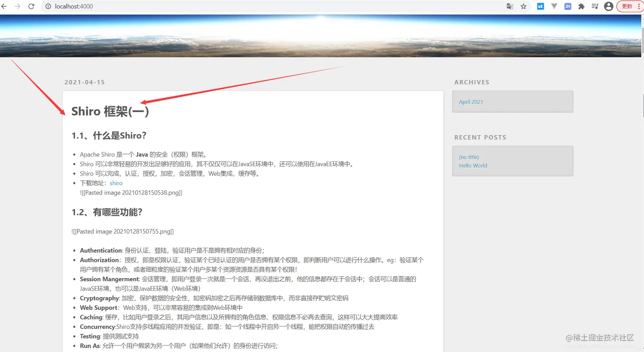The image size is (644, 352).
Task: Follow the shiro download link
Action: point(116,183)
